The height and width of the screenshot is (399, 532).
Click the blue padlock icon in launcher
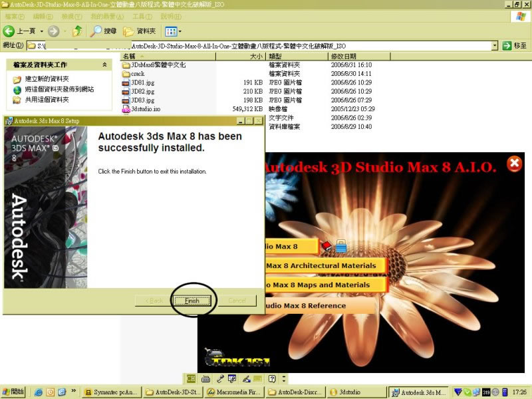tap(341, 246)
